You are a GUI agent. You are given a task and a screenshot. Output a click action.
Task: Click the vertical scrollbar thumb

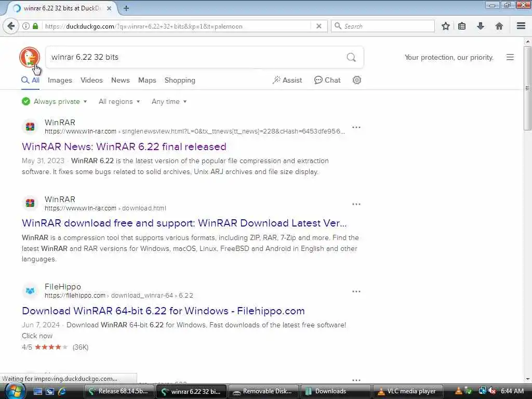(x=527, y=88)
